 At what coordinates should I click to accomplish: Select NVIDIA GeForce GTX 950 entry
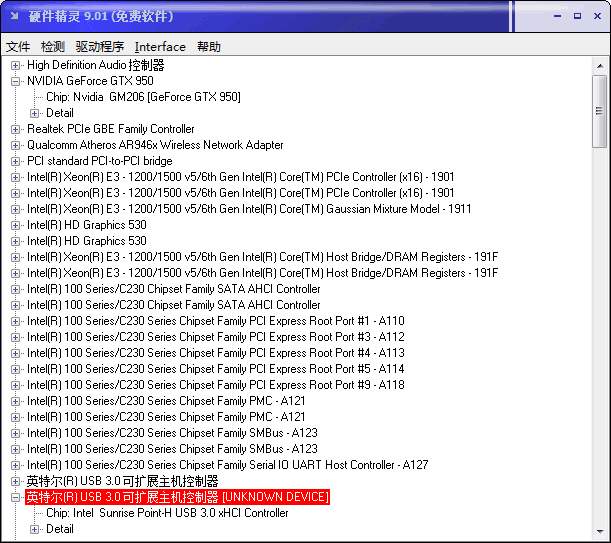pyautogui.click(x=90, y=81)
